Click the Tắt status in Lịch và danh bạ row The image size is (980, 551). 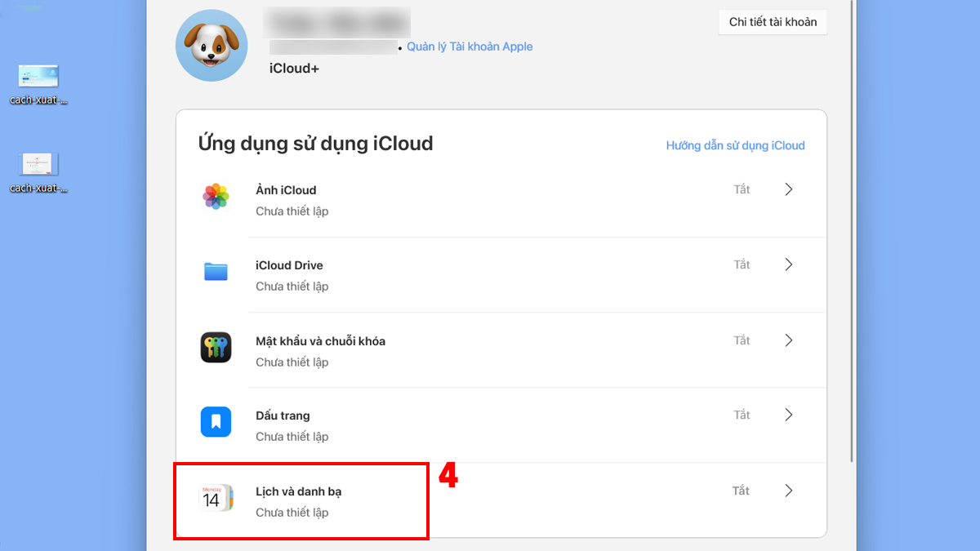click(x=742, y=491)
